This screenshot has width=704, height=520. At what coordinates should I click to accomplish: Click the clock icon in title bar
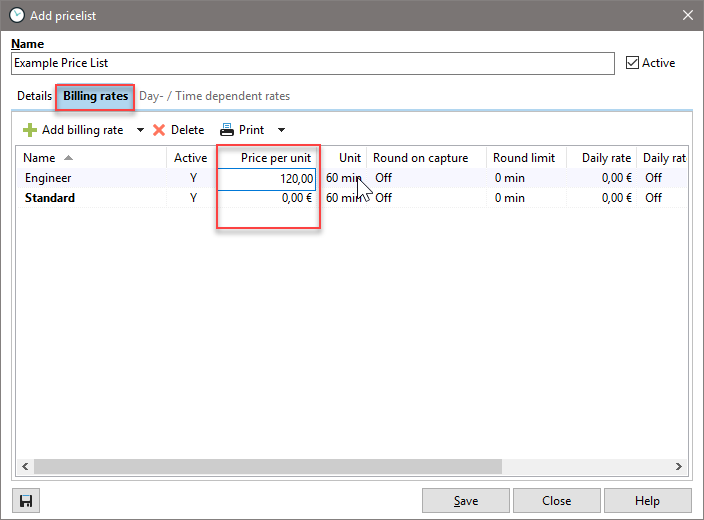pos(16,15)
